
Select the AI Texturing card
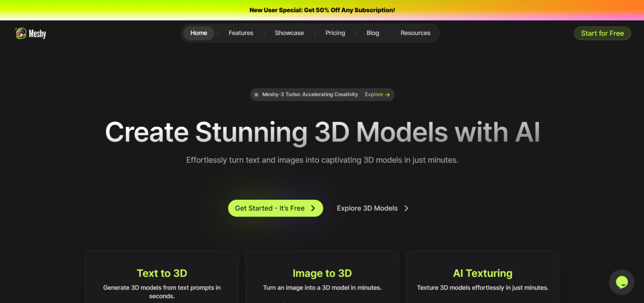(x=482, y=277)
